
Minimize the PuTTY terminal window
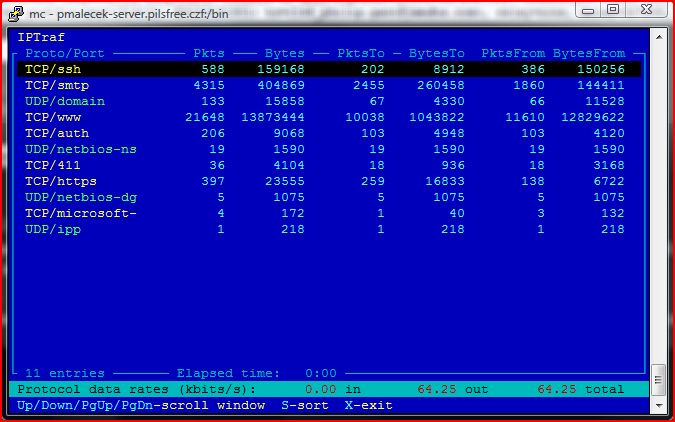point(588,10)
